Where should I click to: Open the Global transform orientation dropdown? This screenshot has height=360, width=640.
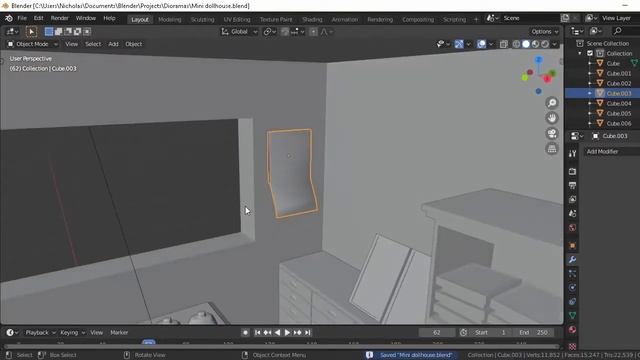[x=239, y=31]
